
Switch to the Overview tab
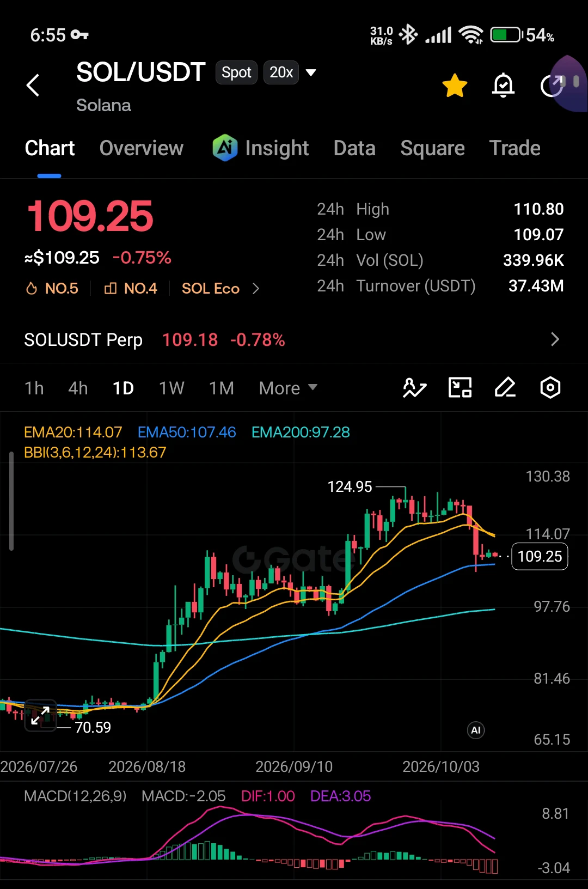click(142, 148)
